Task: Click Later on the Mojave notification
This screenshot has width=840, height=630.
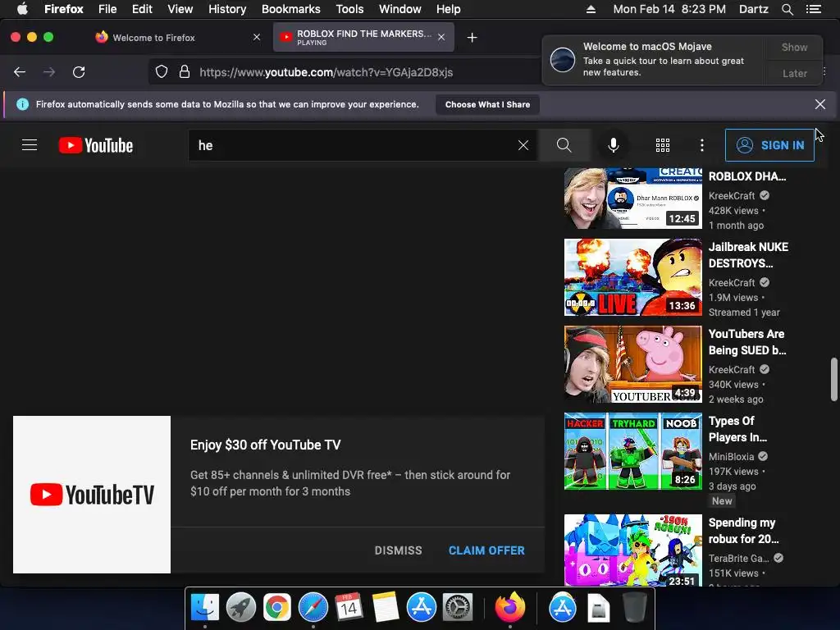Action: 794,73
